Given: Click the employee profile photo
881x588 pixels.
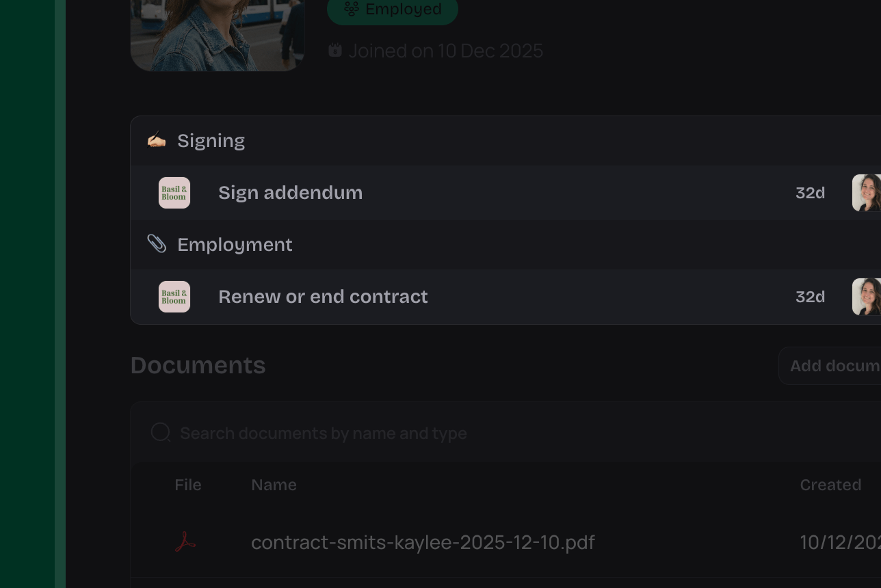Looking at the screenshot, I should coord(218,34).
